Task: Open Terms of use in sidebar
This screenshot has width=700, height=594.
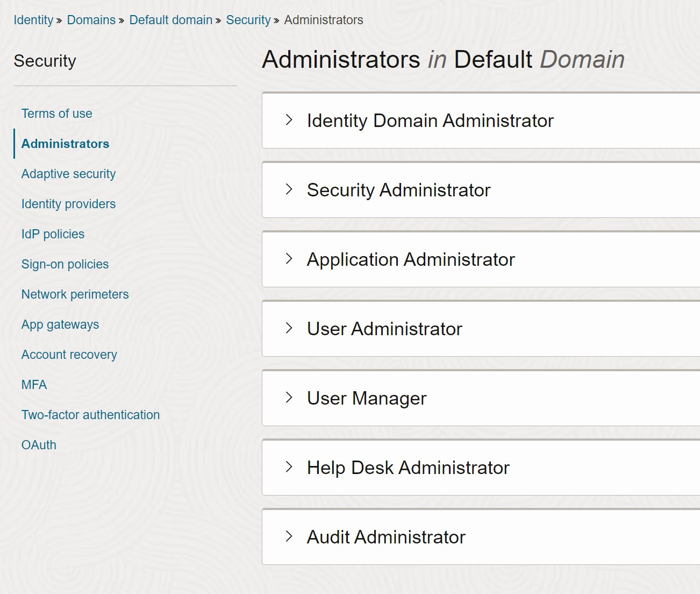Action: pos(57,114)
